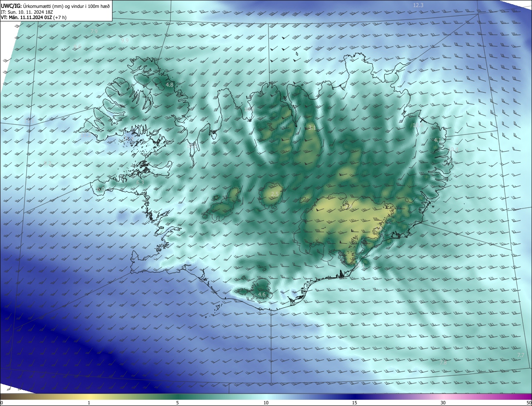532x406 pixels.
Task: Click the valid time 'VT: Mán. 11.11.2024 01Z (+7 h)'
Action: [x=34, y=17]
